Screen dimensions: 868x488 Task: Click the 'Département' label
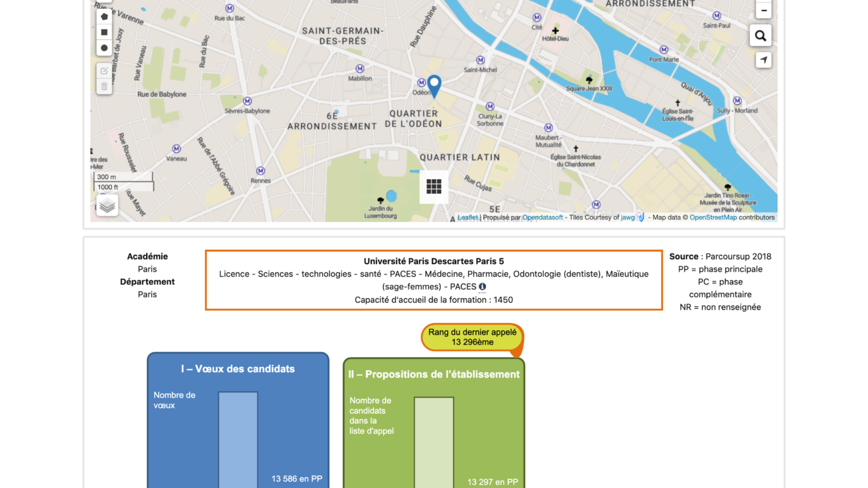coord(147,282)
